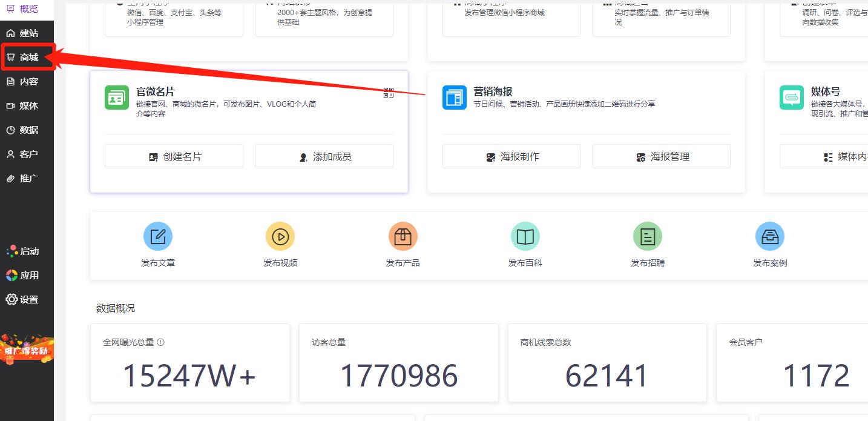Click the teal 媒体号 icon
This screenshot has width=868, height=421.
792,98
